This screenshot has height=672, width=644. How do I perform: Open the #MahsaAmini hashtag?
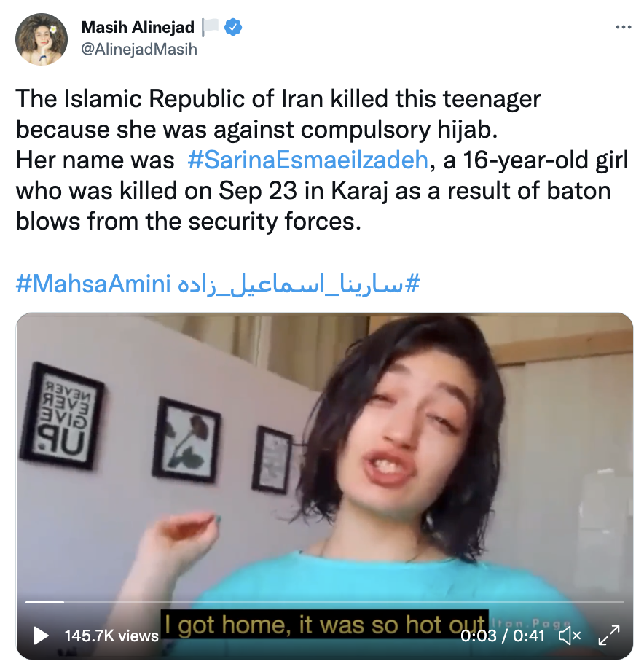click(93, 284)
